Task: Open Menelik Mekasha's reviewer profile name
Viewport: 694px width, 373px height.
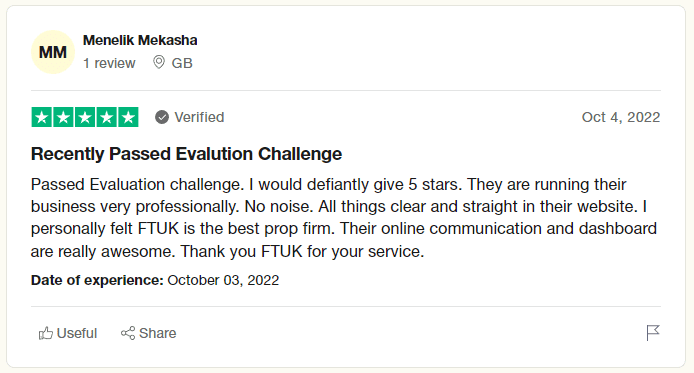Action: click(140, 40)
